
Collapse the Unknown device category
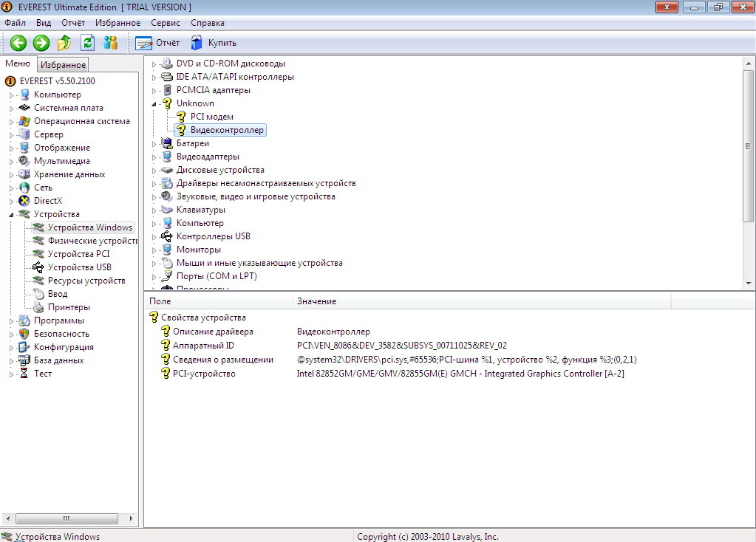click(154, 104)
